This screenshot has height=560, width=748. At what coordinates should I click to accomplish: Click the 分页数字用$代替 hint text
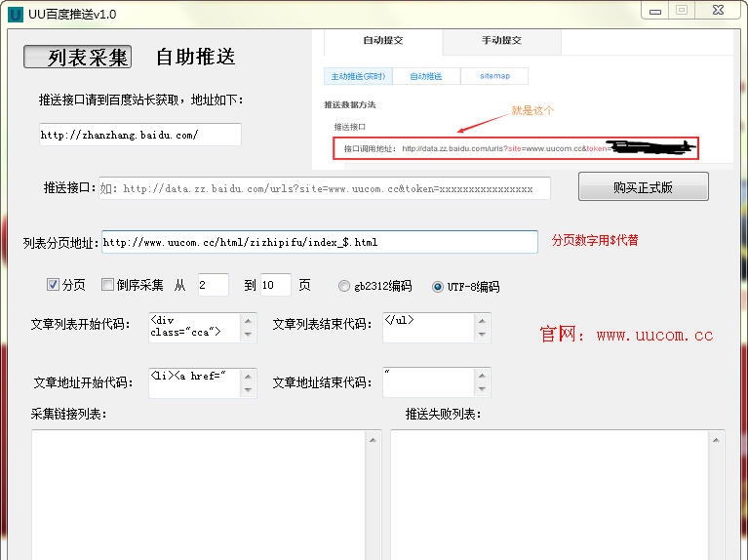(595, 240)
